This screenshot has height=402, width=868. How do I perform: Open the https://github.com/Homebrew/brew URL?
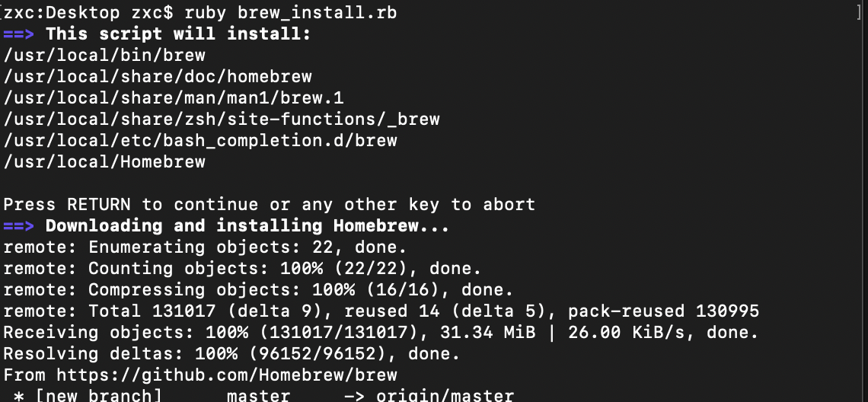[227, 375]
